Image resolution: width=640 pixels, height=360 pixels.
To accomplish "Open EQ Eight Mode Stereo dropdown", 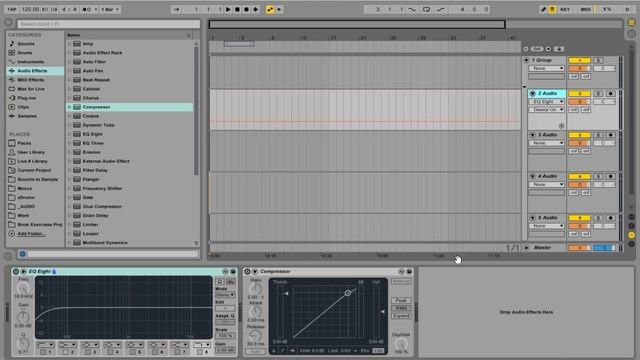I will (x=225, y=295).
